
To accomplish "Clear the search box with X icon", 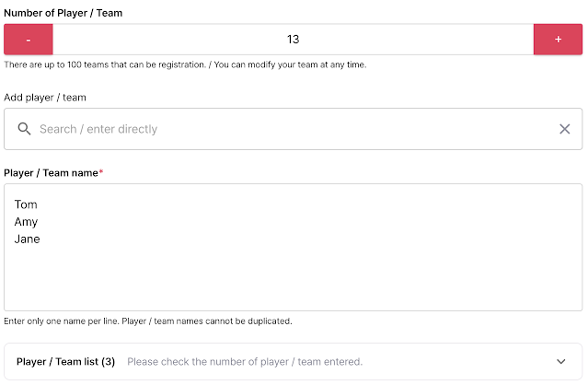I will 565,129.
